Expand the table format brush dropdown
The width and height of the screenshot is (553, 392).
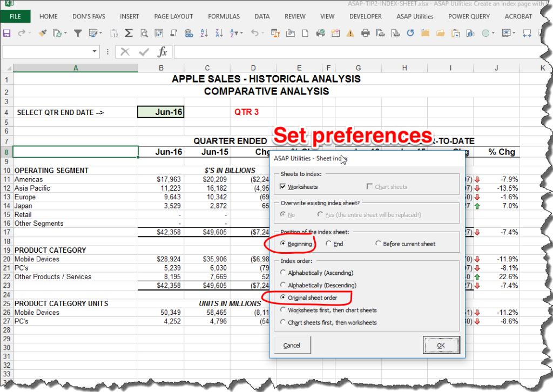[101, 33]
